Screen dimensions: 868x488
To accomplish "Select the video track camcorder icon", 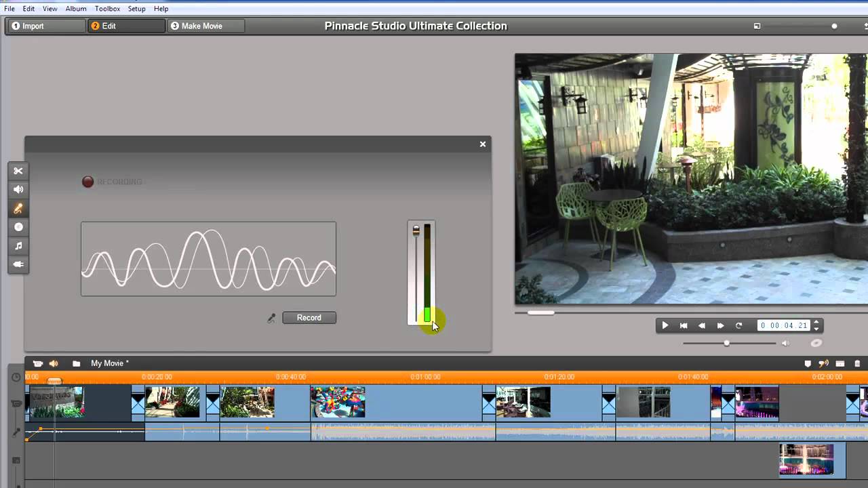I will 16,404.
